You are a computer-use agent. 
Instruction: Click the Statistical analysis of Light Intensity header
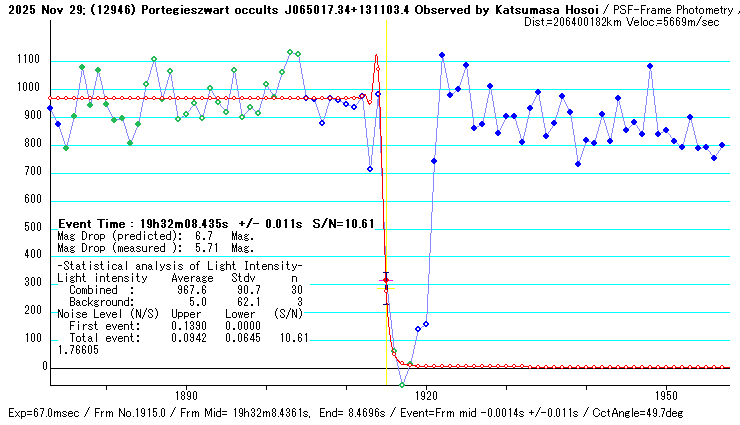click(179, 265)
